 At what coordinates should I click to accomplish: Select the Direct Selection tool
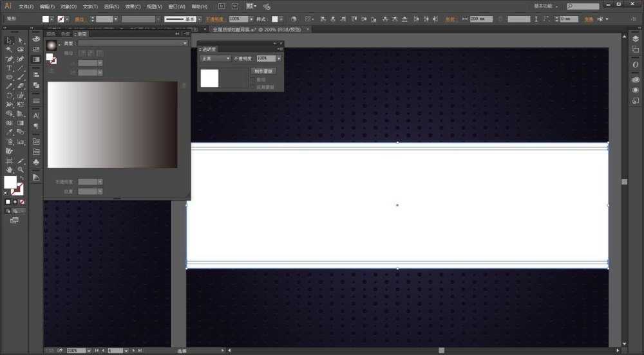[x=21, y=41]
